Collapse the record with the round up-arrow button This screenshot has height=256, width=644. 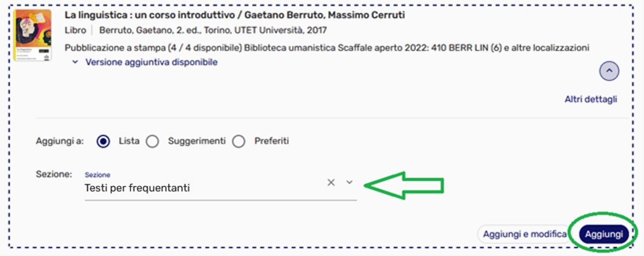point(609,71)
